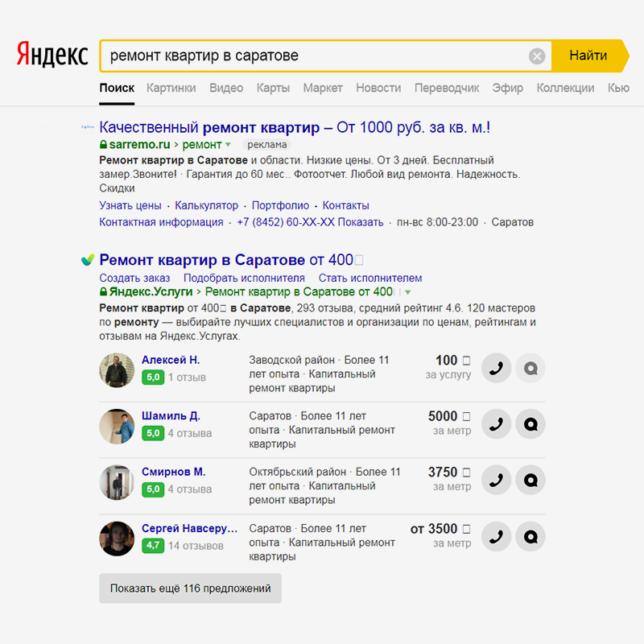Image resolution: width=644 pixels, height=644 pixels.
Task: Call Сергей Навсеру… using the phone icon
Action: 496,536
